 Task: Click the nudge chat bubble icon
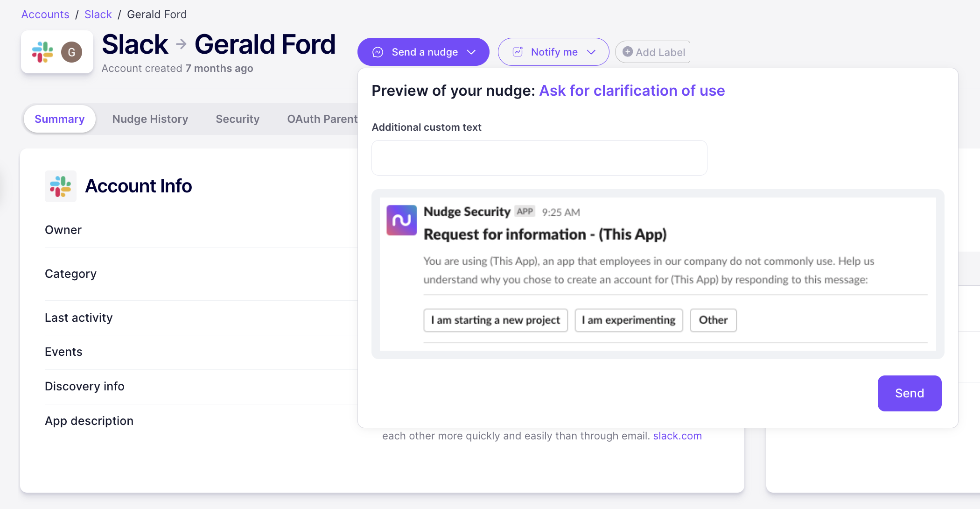(x=378, y=52)
